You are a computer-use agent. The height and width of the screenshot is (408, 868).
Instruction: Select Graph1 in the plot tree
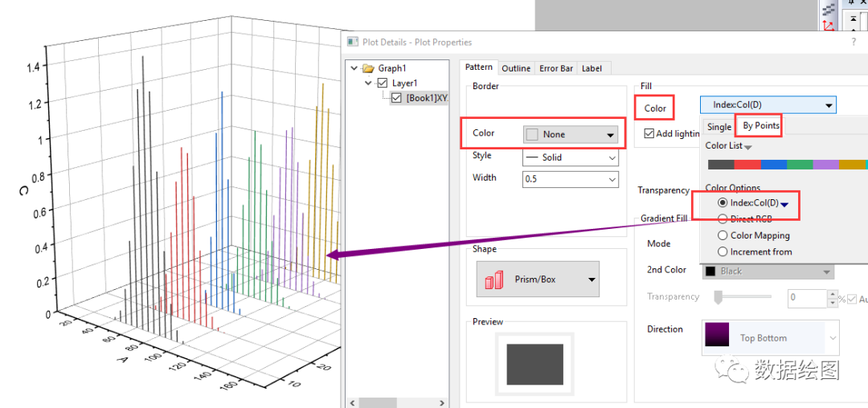coord(392,68)
